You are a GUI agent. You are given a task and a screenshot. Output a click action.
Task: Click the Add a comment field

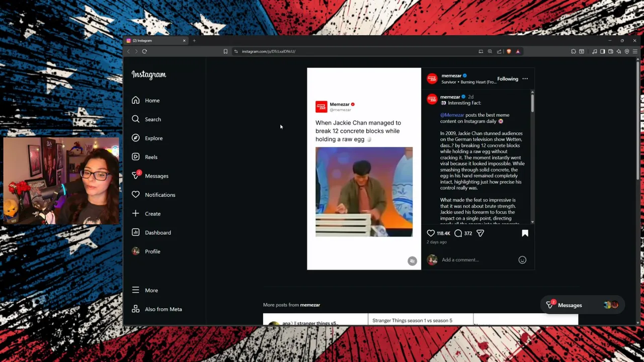tap(478, 260)
